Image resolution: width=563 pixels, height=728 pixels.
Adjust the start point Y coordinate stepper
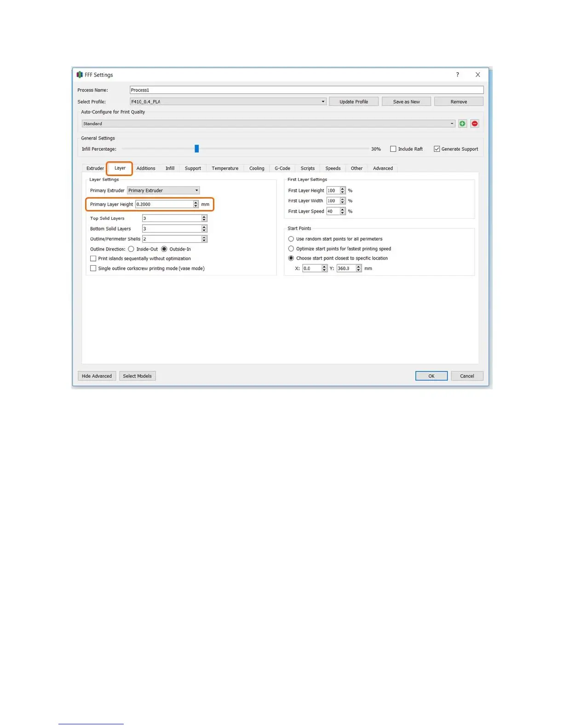point(359,268)
